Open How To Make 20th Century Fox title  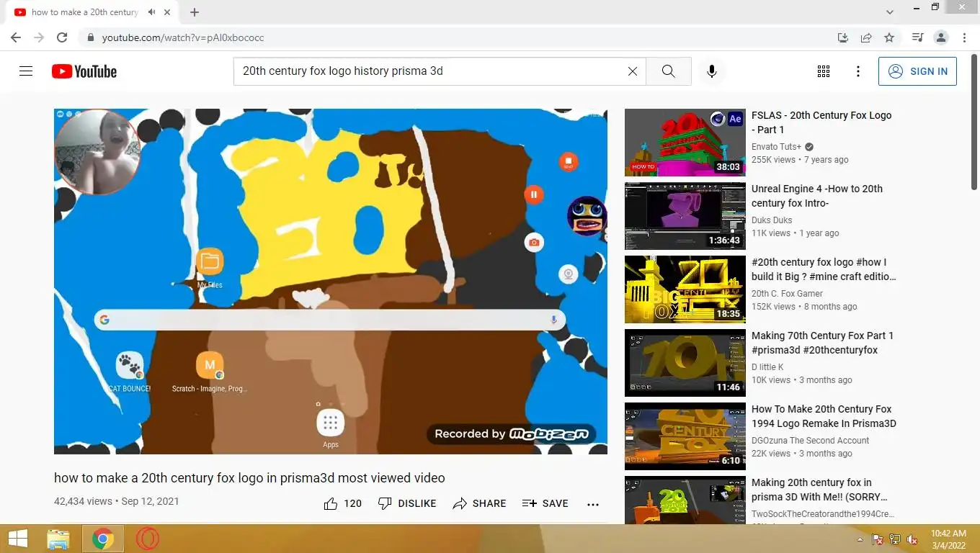coord(824,416)
